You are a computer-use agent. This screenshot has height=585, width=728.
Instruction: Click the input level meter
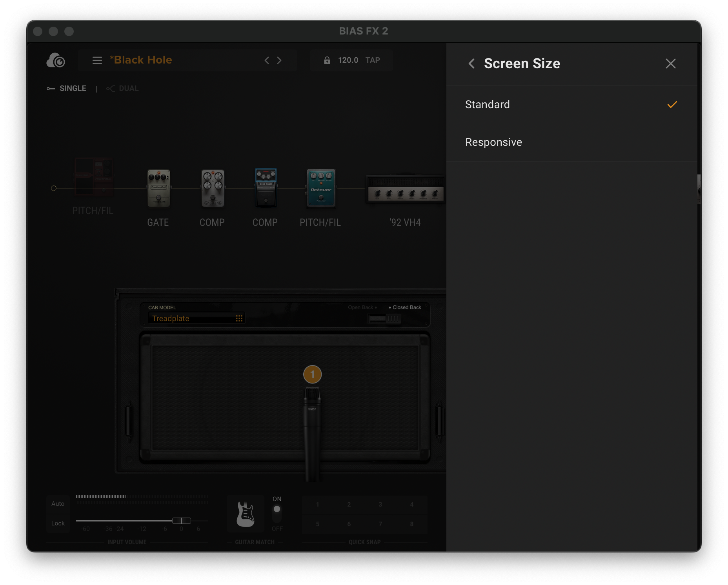point(142,499)
